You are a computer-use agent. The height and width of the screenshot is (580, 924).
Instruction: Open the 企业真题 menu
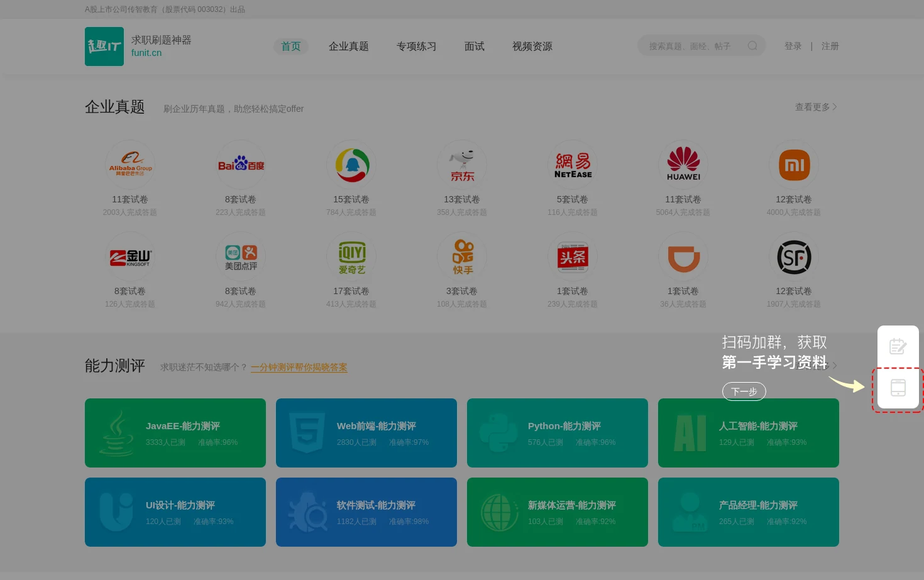point(349,47)
